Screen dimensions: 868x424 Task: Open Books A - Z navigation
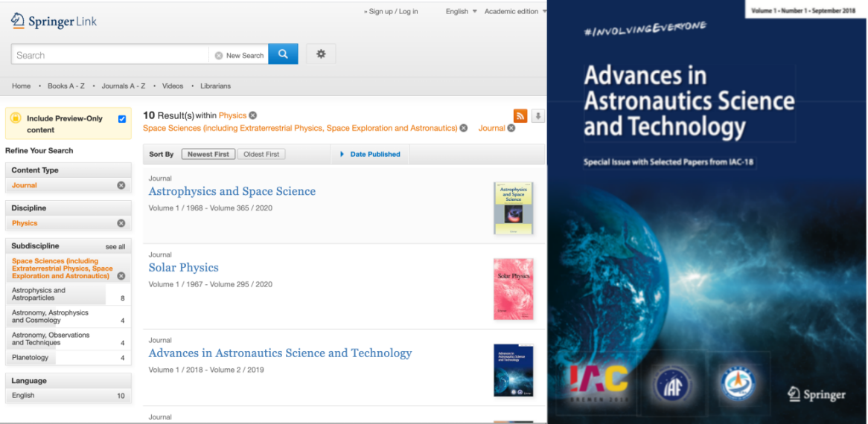[x=66, y=86]
